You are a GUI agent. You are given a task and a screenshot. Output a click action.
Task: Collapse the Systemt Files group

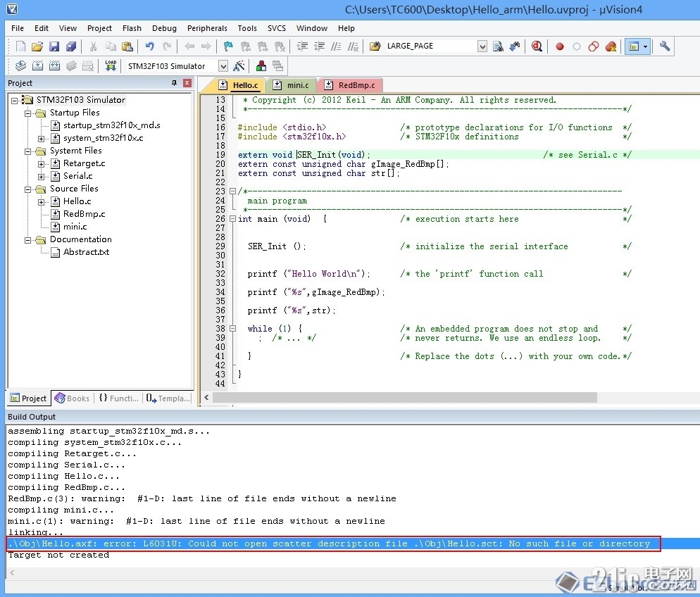pyautogui.click(x=27, y=151)
